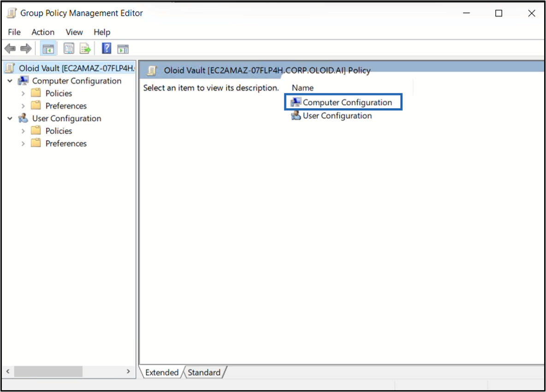The height and width of the screenshot is (392, 546).
Task: Click the Forward arrow toolbar icon
Action: (x=26, y=49)
